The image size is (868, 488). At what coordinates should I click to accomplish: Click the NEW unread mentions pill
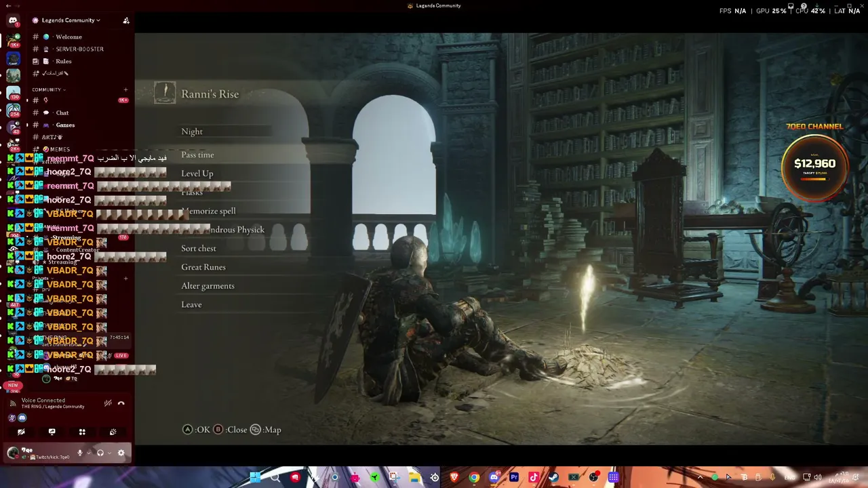[13, 385]
